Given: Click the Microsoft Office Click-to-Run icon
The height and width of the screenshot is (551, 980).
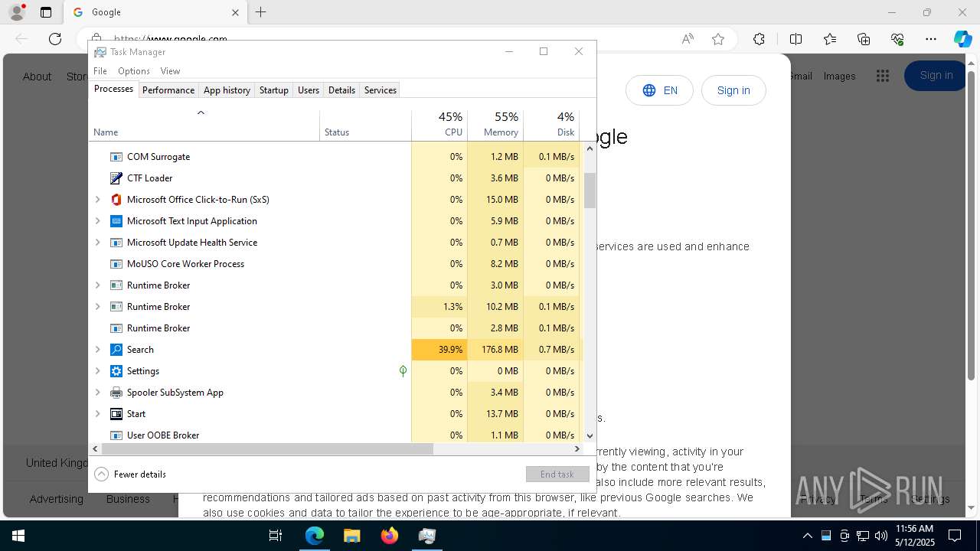Looking at the screenshot, I should [116, 200].
